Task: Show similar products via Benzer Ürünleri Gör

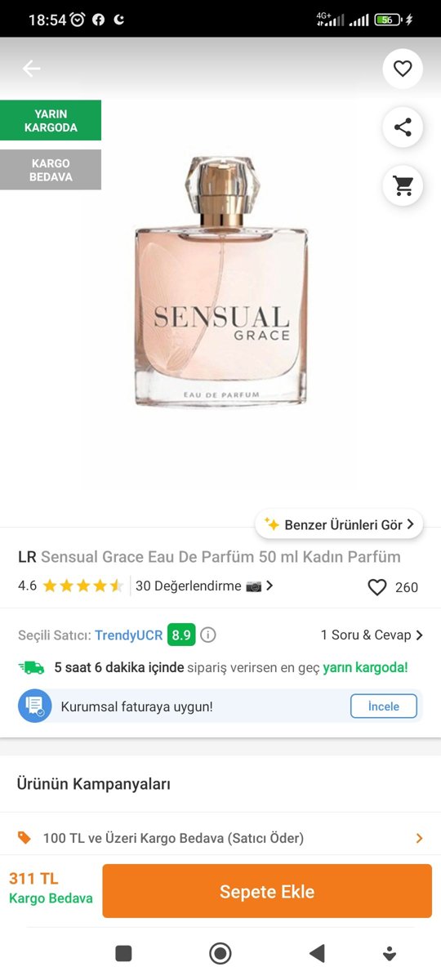Action: tap(339, 524)
